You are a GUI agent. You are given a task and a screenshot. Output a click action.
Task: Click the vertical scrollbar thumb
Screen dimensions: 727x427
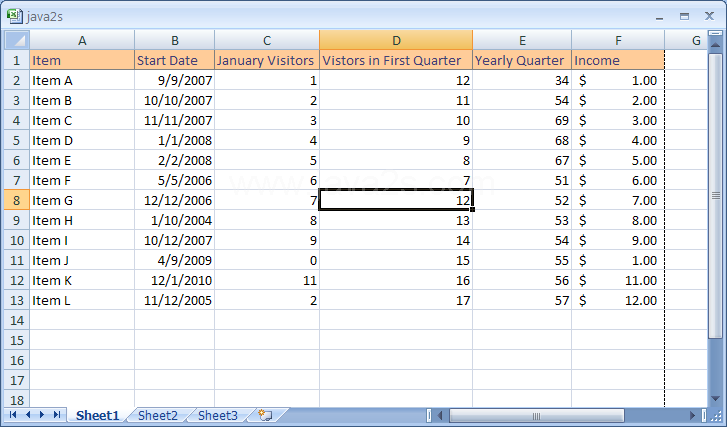click(x=715, y=196)
